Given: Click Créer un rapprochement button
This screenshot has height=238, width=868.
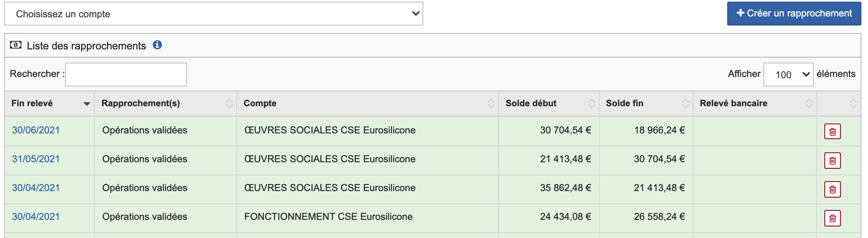Looking at the screenshot, I should 794,14.
